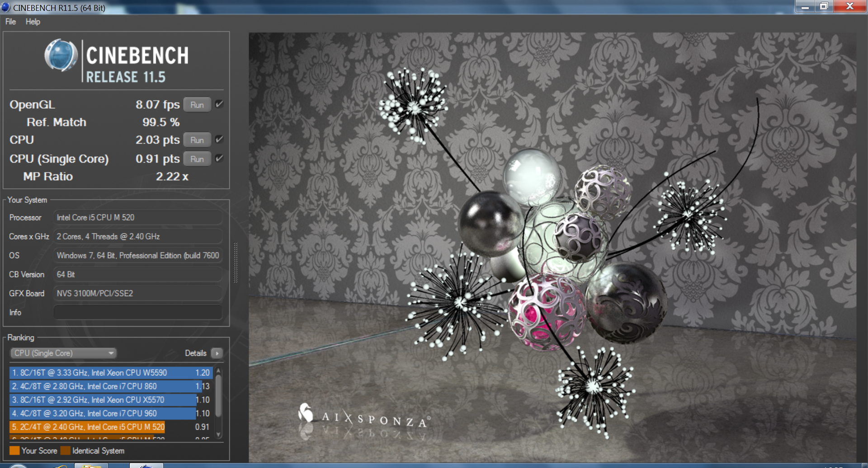Restore down the CINEBENCH window
This screenshot has width=868, height=468.
pos(824,6)
